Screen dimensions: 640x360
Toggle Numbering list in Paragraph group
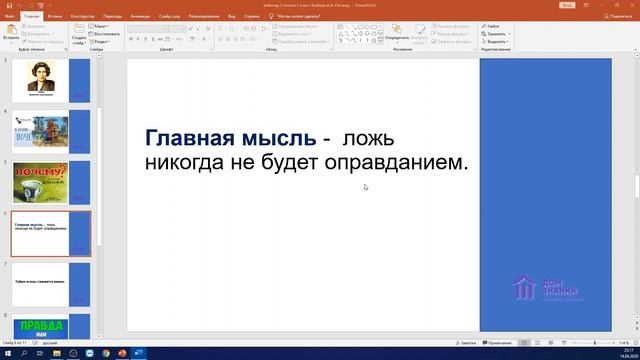click(233, 29)
